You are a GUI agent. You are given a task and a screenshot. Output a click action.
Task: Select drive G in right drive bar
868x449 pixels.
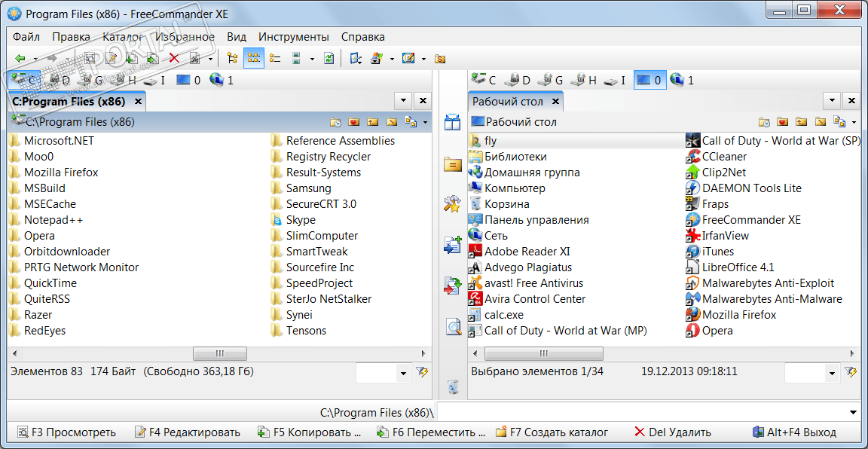pos(550,81)
